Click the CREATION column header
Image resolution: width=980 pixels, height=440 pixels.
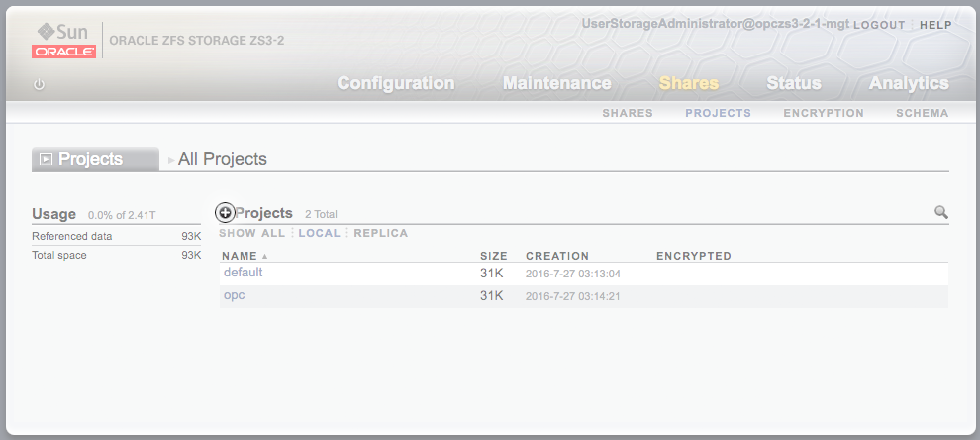(557, 256)
